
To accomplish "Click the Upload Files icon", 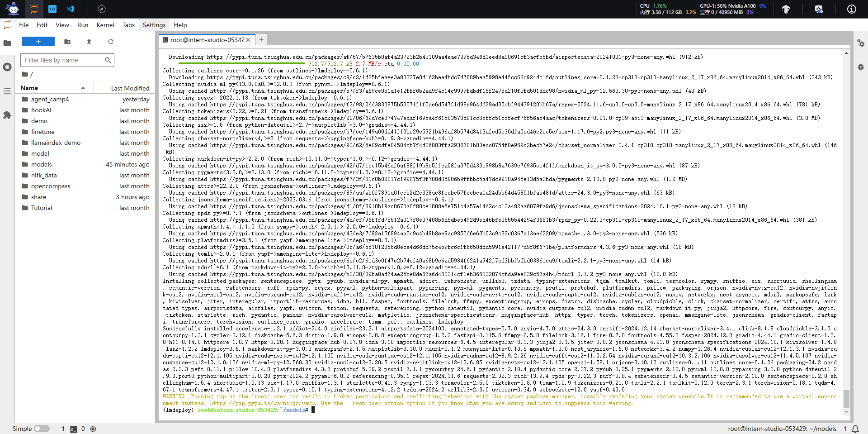I will 89,42.
